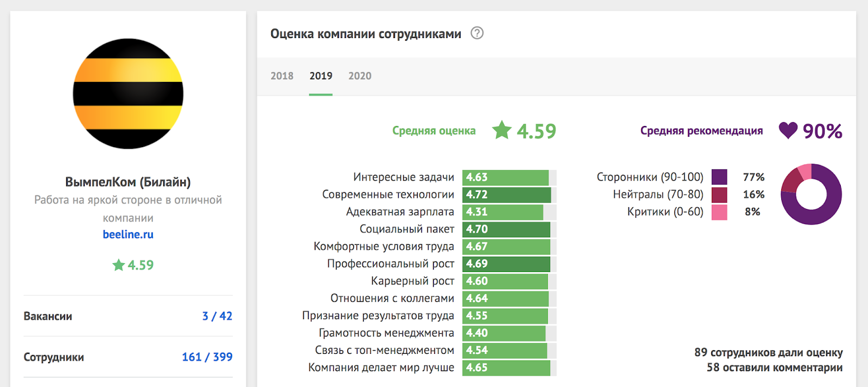This screenshot has height=387, width=868.
Task: Select the purple Сторонники legend swatch
Action: [720, 176]
